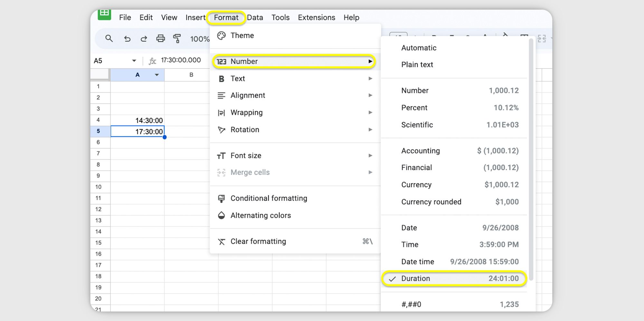Apply the Currency format

416,185
